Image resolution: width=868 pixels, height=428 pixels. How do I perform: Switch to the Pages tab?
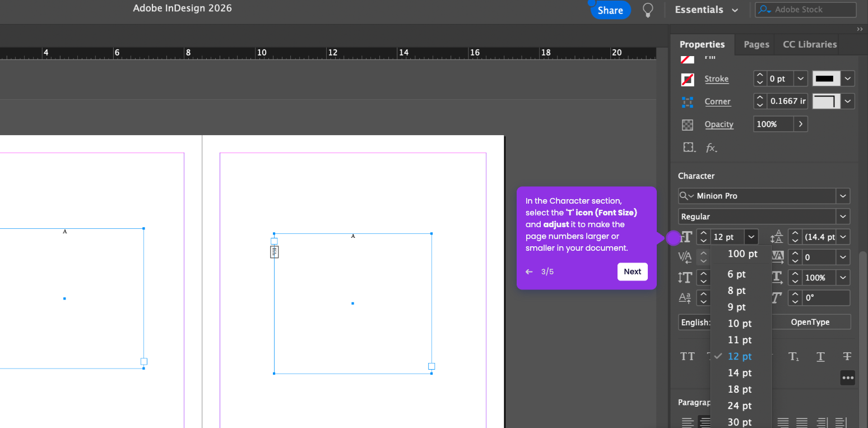click(756, 44)
